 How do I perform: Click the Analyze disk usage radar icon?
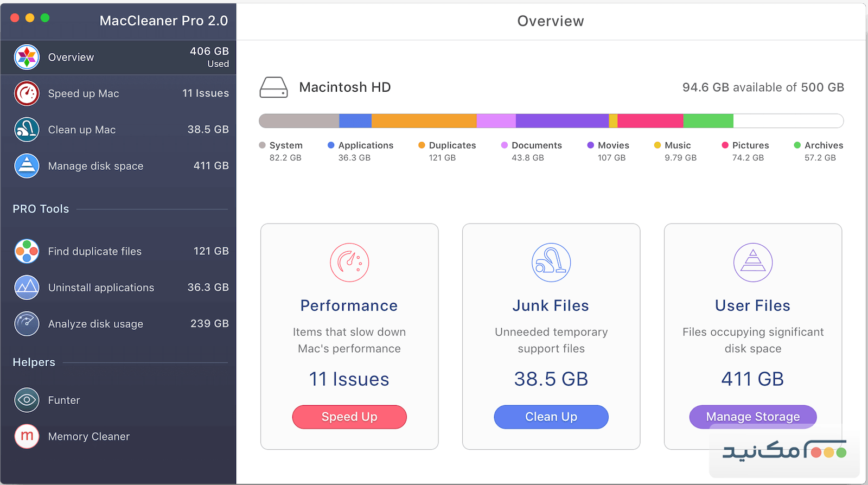click(x=27, y=324)
